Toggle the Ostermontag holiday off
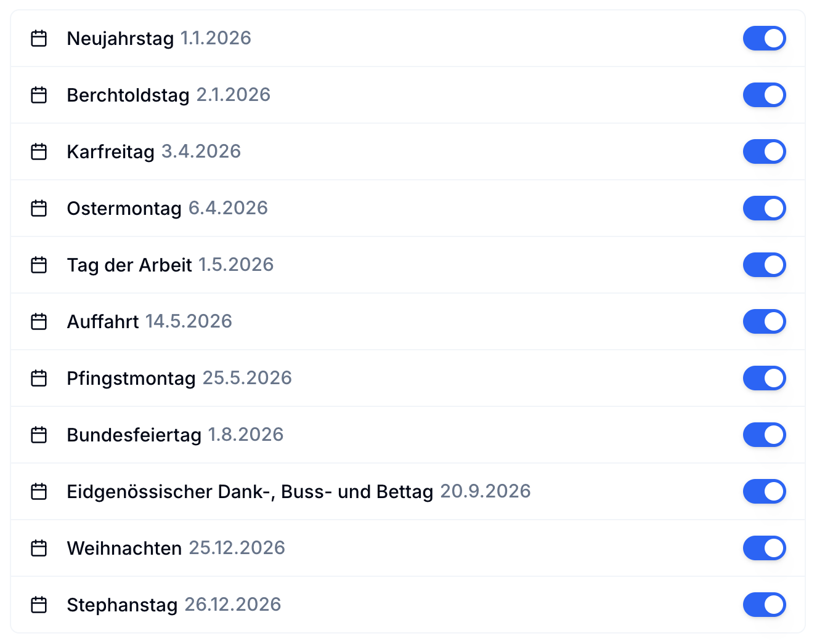 coord(764,208)
